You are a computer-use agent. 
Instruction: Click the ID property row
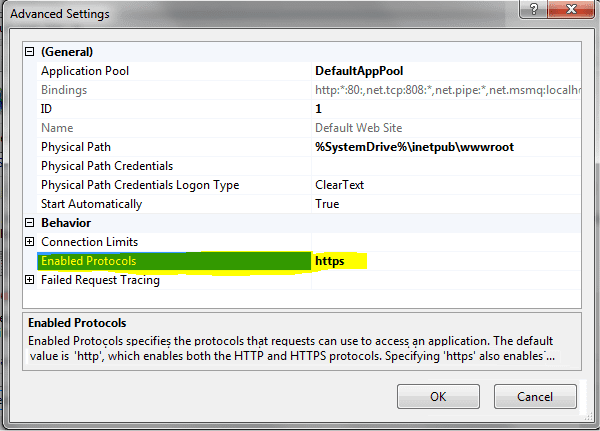coord(47,109)
